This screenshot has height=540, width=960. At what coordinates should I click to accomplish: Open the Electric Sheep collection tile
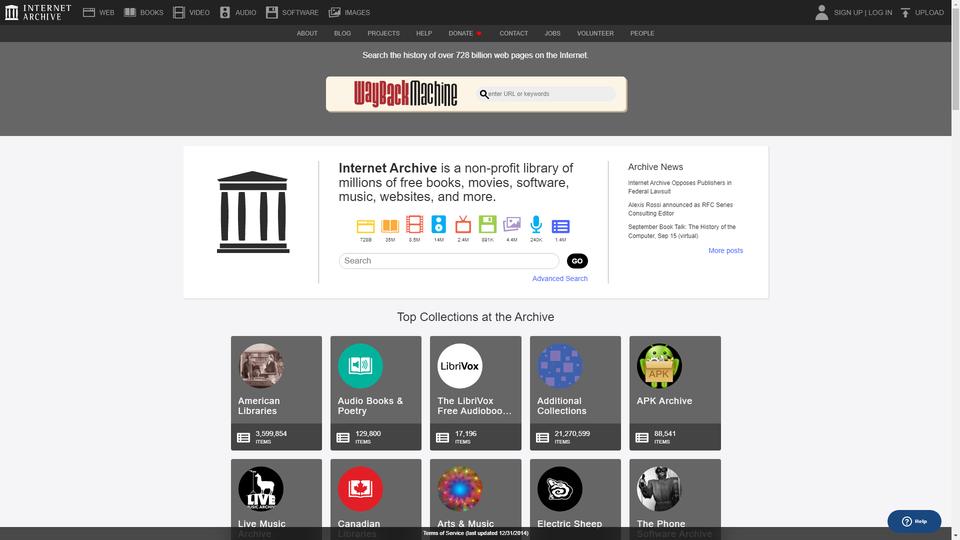(575, 499)
